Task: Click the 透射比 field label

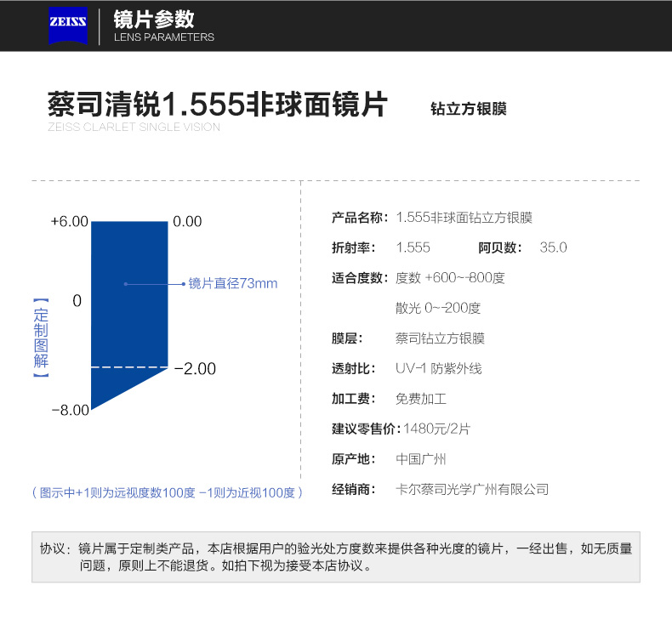Action: pyautogui.click(x=354, y=368)
